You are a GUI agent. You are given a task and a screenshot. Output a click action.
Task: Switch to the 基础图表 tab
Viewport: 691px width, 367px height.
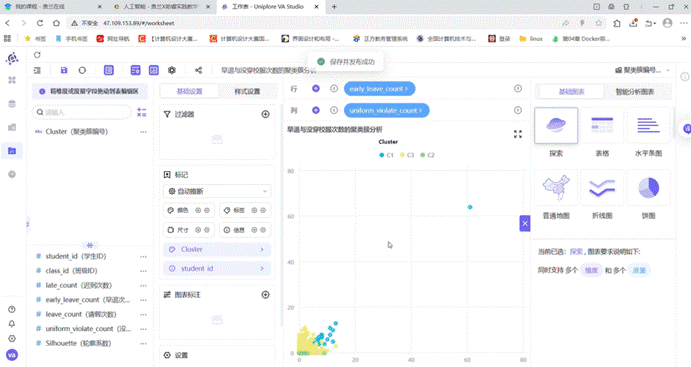coord(572,92)
